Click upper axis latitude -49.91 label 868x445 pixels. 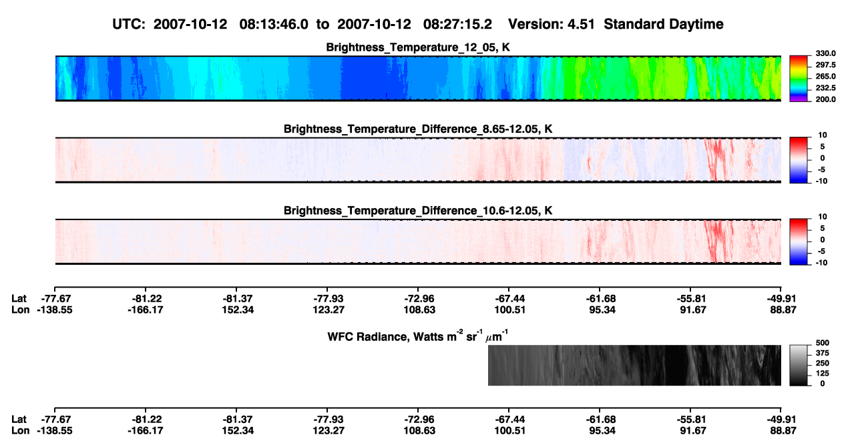781,298
